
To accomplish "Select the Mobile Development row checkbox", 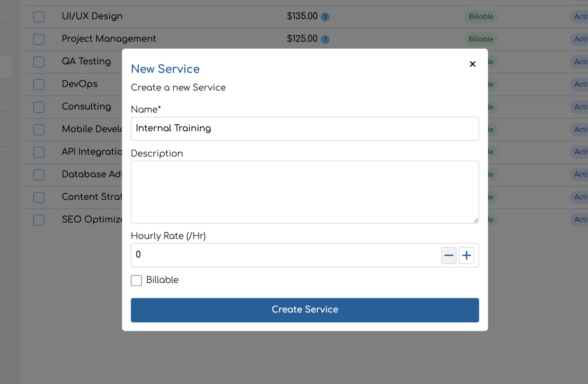I will coord(39,130).
